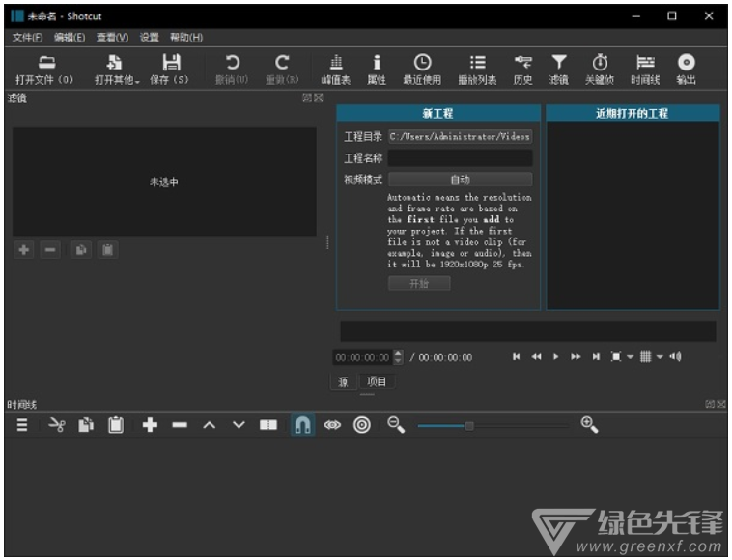Close the Filters panel
This screenshot has height=560, width=732.
pos(319,98)
